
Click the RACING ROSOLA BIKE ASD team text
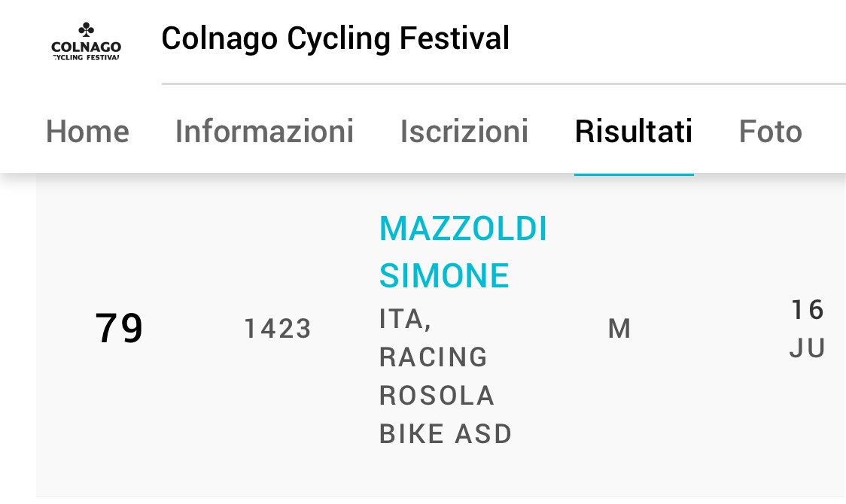[445, 395]
